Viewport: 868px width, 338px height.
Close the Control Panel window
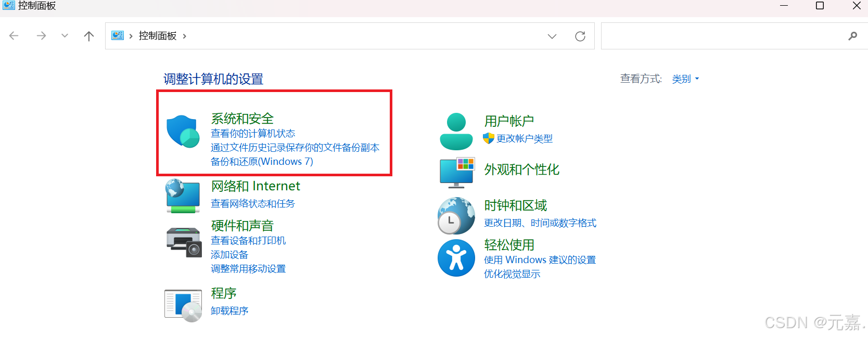click(x=856, y=6)
